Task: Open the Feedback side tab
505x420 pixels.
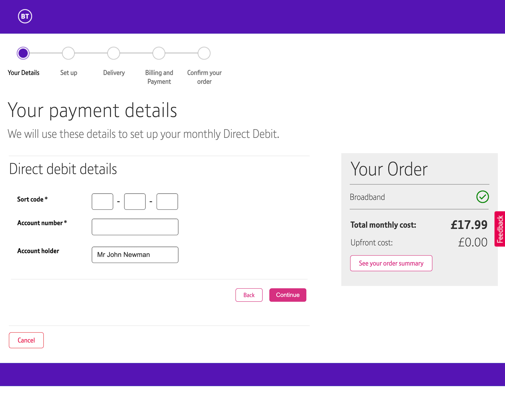Action: pos(500,229)
